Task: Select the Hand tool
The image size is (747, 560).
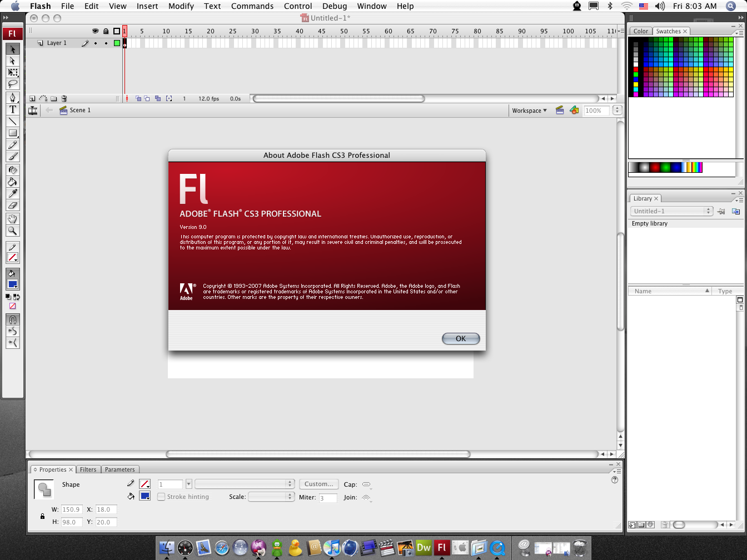Action: pyautogui.click(x=12, y=219)
